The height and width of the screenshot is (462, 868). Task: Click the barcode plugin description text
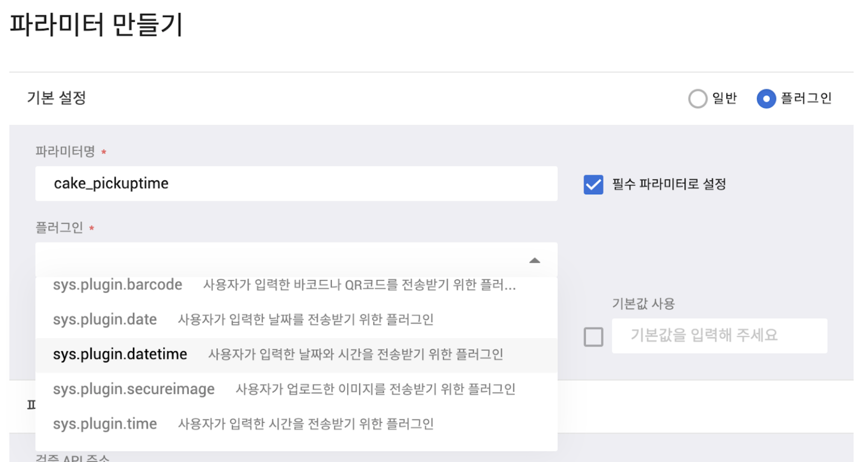coord(359,285)
